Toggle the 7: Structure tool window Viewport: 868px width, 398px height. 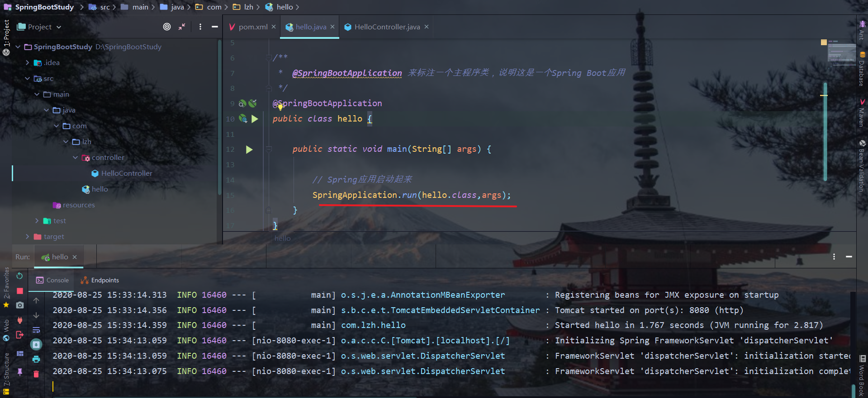(x=6, y=373)
